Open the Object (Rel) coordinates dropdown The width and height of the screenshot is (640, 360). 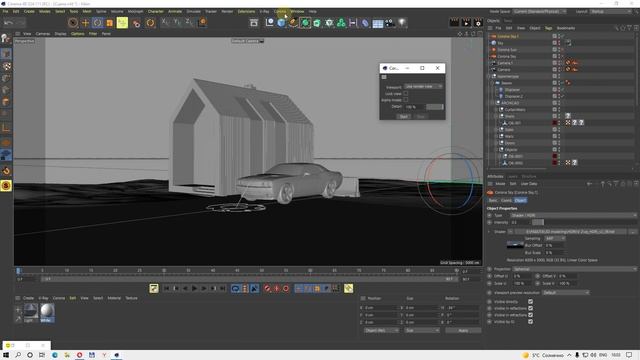point(381,330)
